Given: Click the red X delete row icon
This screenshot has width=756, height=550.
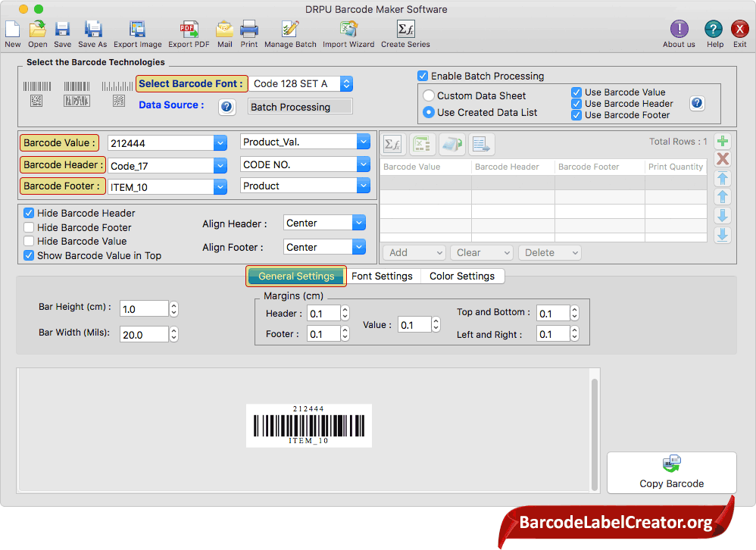Looking at the screenshot, I should pos(722,159).
